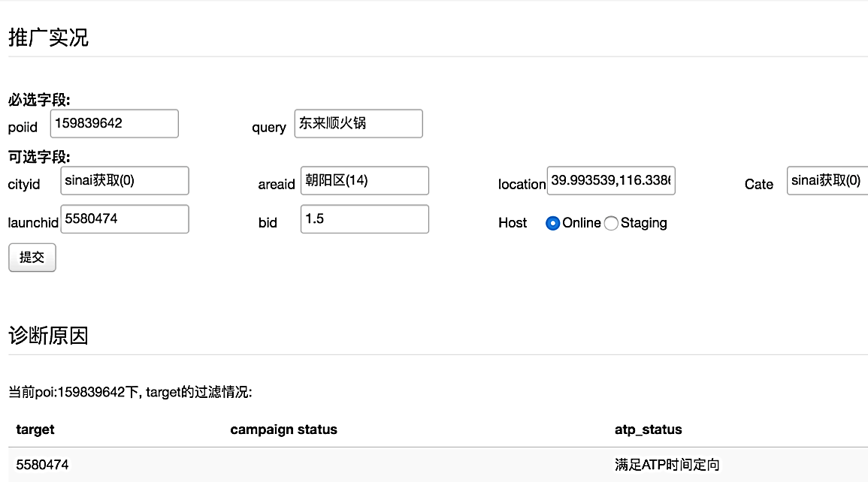Click the campaign status column header
Image resolution: width=868 pixels, height=482 pixels.
(283, 429)
